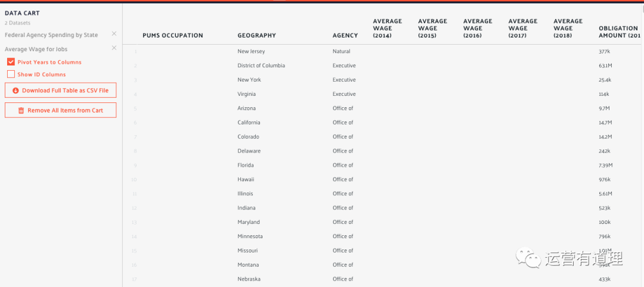Remove Federal Agency Spending by State dataset
Image resolution: width=644 pixels, height=287 pixels.
click(114, 33)
